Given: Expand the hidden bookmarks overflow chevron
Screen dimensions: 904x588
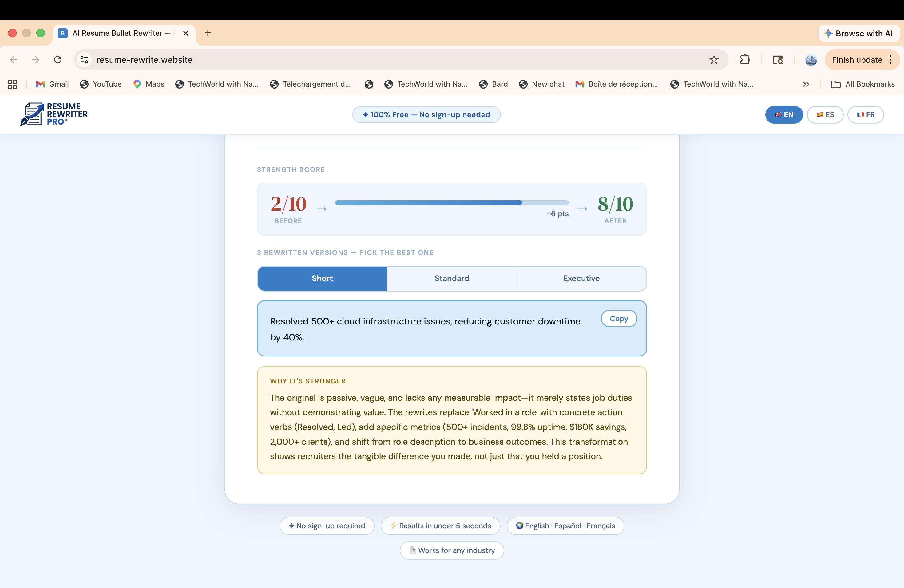Looking at the screenshot, I should [806, 84].
